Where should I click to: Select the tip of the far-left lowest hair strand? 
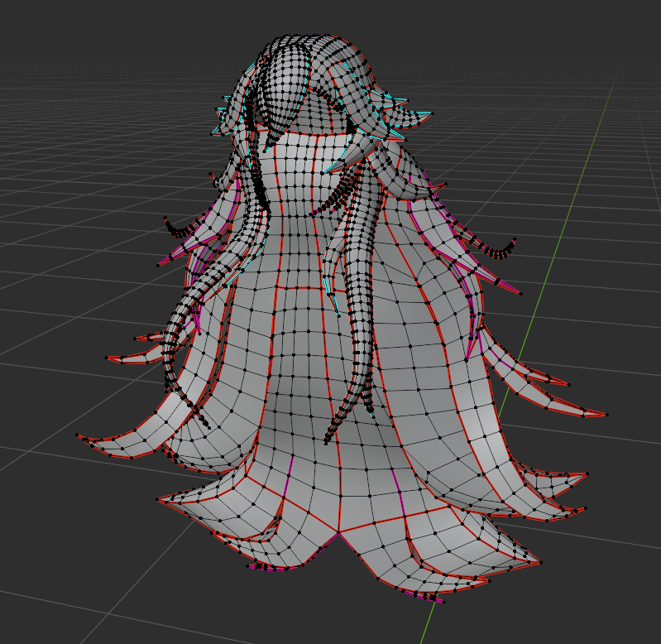pyautogui.click(x=78, y=435)
